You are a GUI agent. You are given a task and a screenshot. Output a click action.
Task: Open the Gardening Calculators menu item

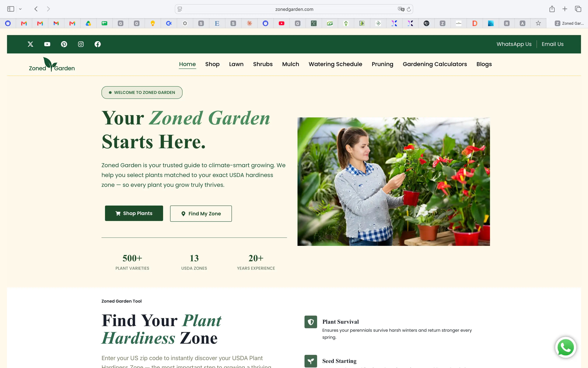click(x=435, y=64)
